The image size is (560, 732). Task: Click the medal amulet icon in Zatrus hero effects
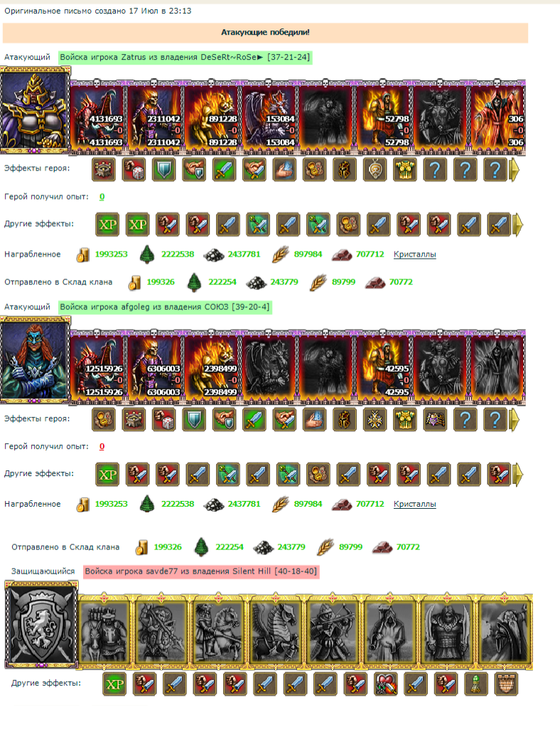click(375, 169)
